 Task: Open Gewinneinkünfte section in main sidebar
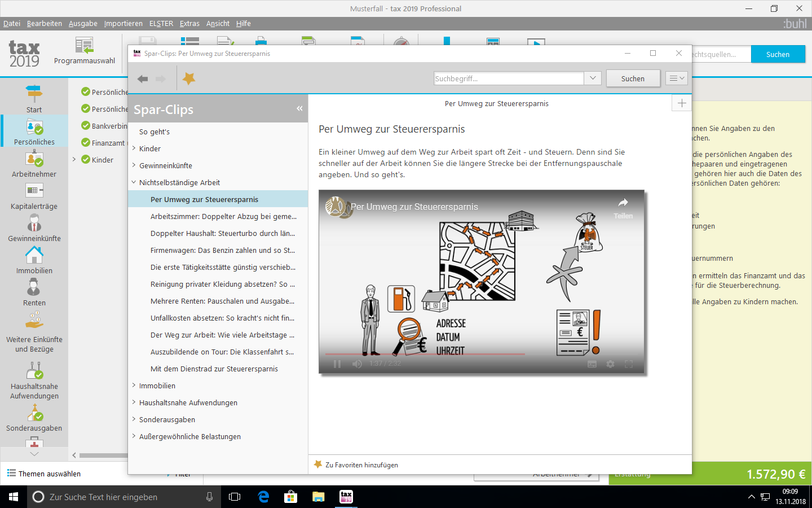click(34, 227)
